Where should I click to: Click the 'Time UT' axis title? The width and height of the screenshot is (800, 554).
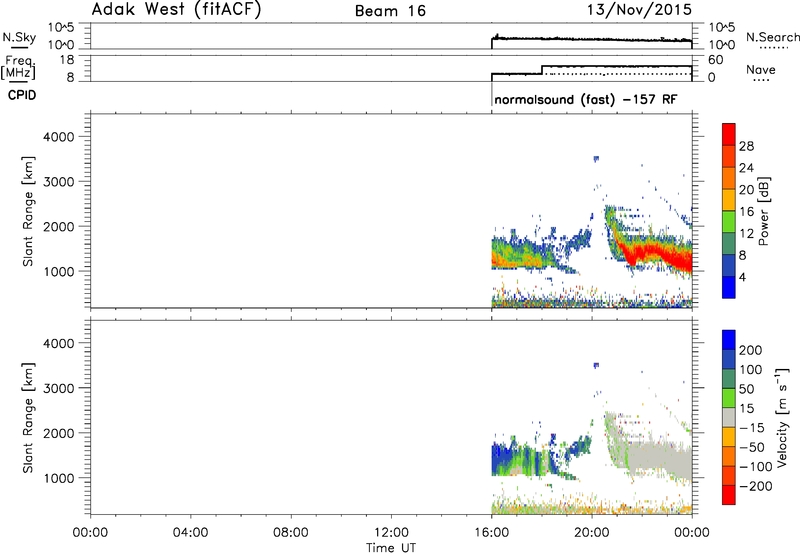click(x=391, y=548)
